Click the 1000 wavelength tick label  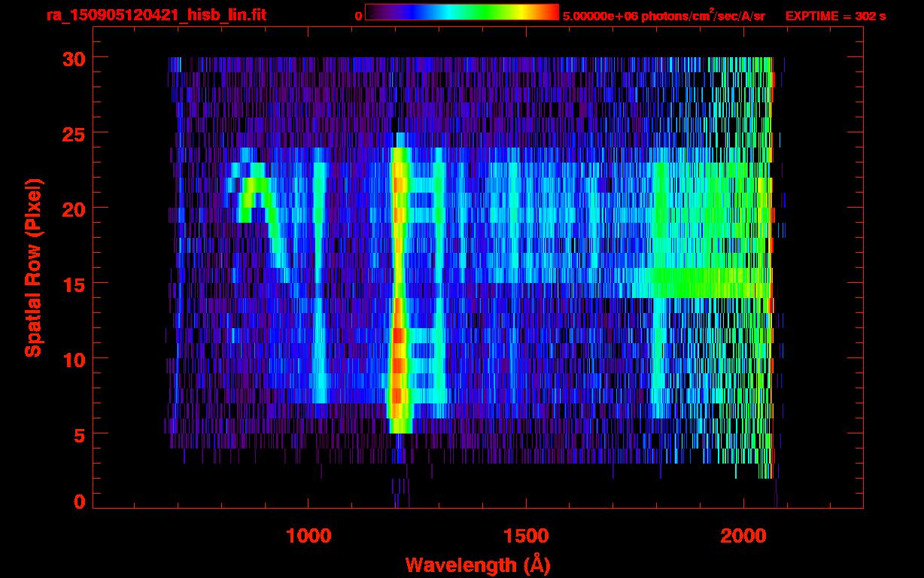coord(308,536)
